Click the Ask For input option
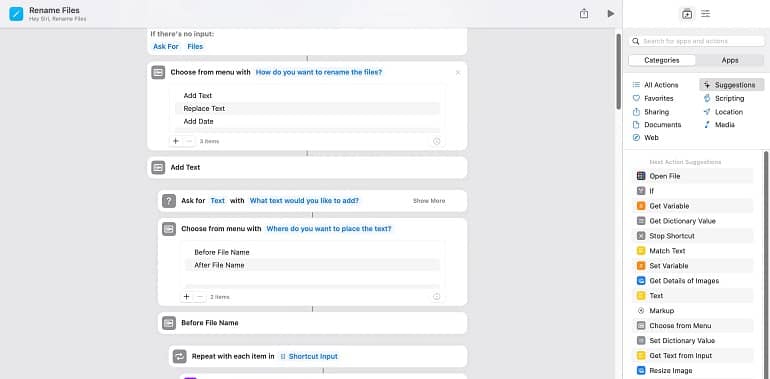The image size is (770, 379). pos(166,47)
